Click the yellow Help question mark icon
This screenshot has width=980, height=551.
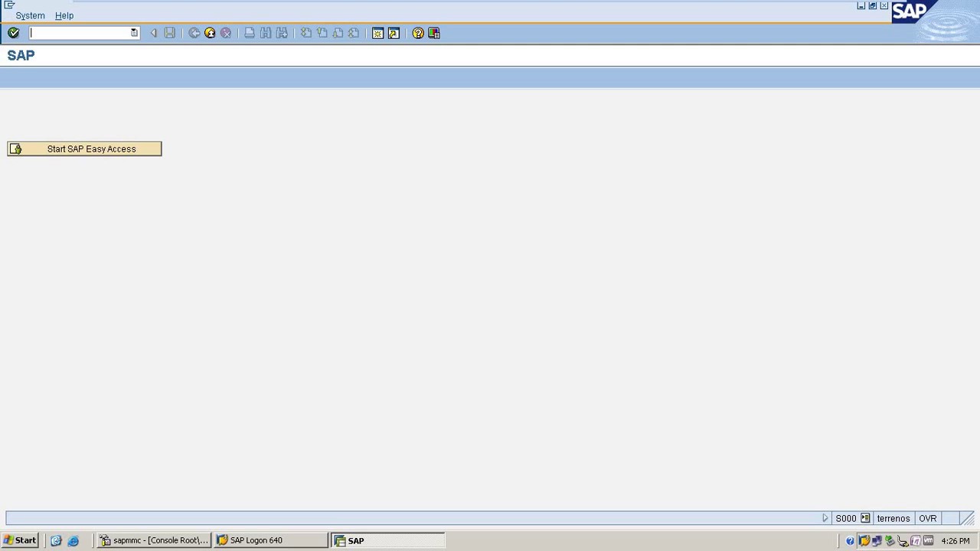(x=418, y=33)
